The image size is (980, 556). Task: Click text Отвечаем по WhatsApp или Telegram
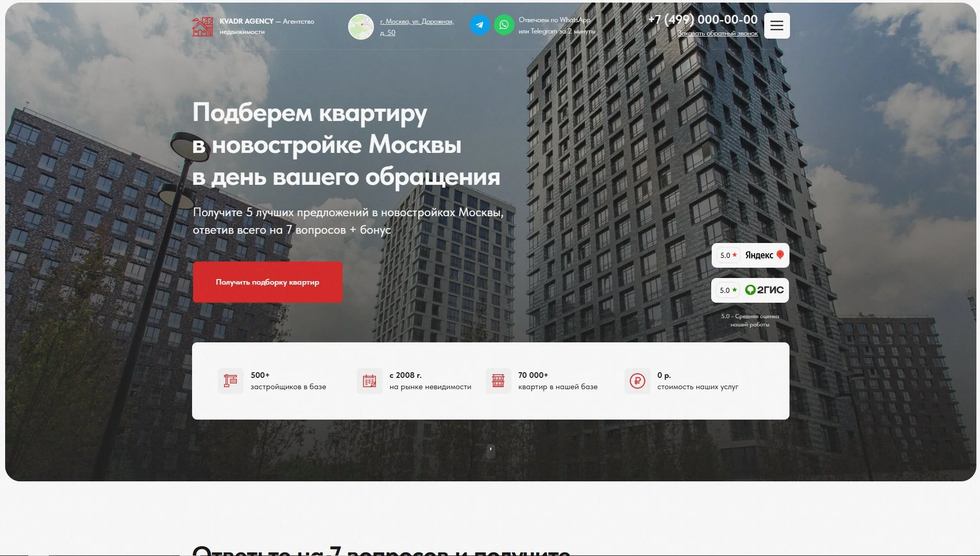557,25
